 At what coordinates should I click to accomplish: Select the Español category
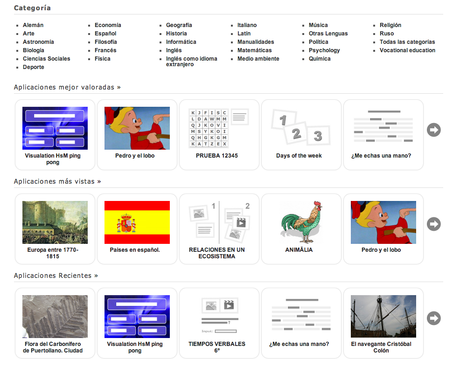(x=105, y=33)
